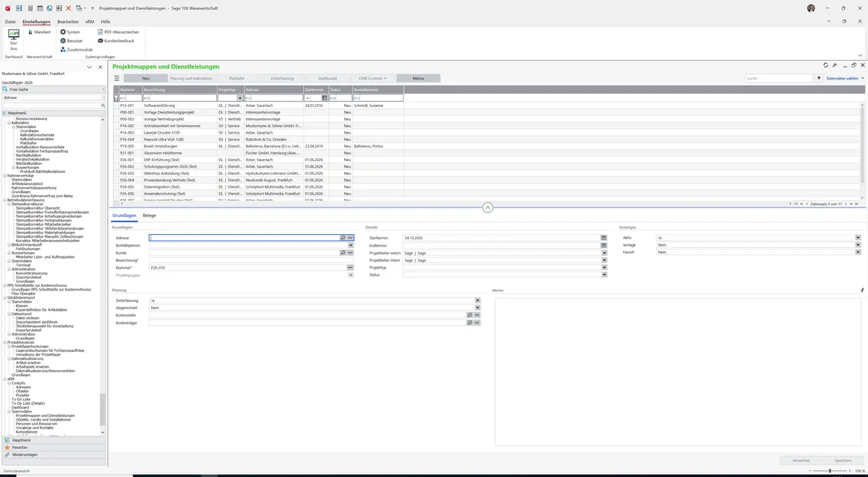The width and height of the screenshot is (868, 477).
Task: Switch to the Belege tab
Action: 149,215
